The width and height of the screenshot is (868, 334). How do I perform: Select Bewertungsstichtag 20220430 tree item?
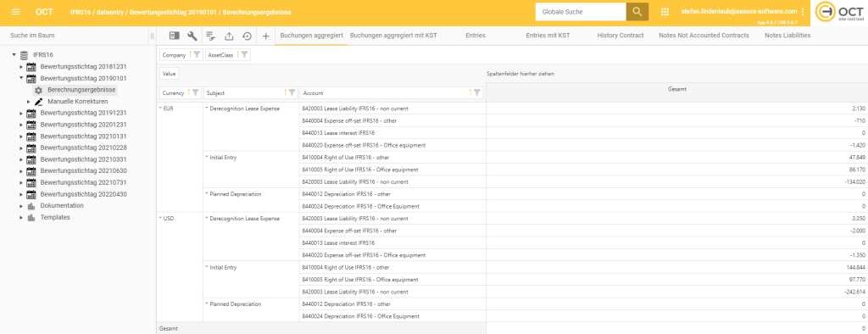coord(83,194)
